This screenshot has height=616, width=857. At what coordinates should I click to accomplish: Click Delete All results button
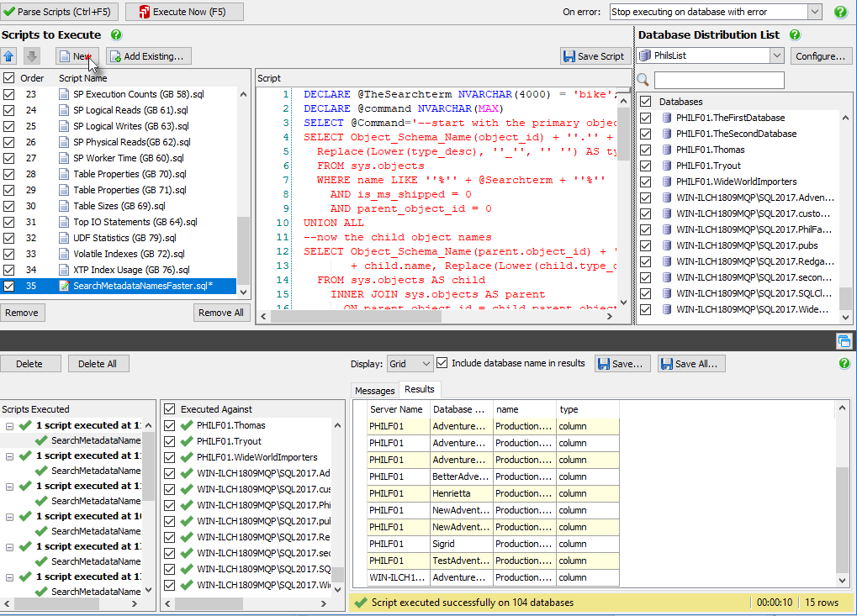[x=98, y=364]
